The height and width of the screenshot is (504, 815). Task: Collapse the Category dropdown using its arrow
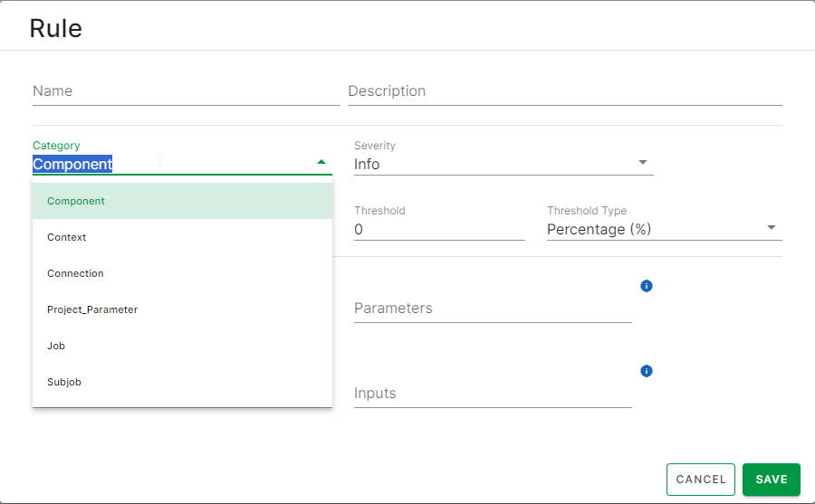(x=321, y=163)
